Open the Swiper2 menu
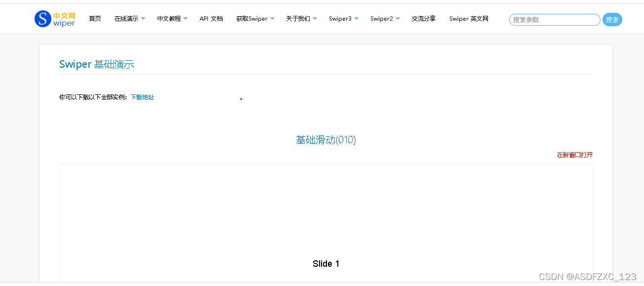This screenshot has width=644, height=286. [382, 19]
